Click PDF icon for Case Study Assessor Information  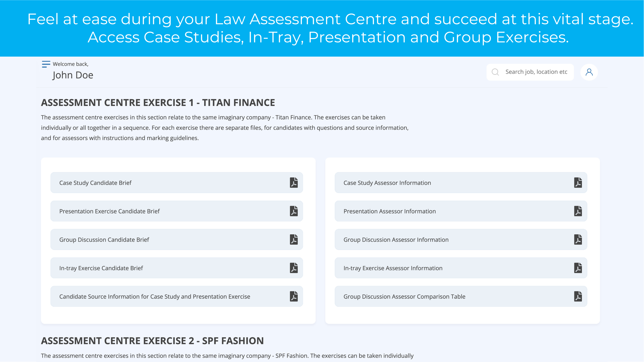578,183
